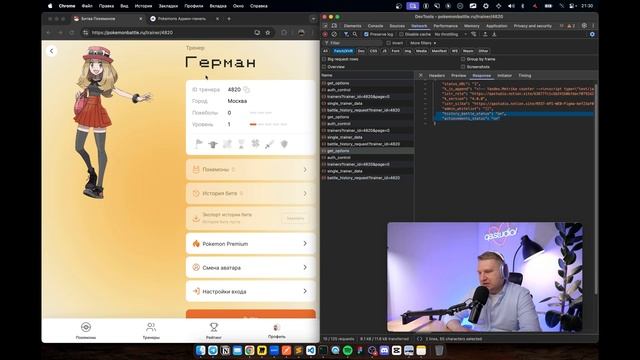Copy trainer ID 4820 with the copy icon
The width and height of the screenshot is (640, 360).
247,89
